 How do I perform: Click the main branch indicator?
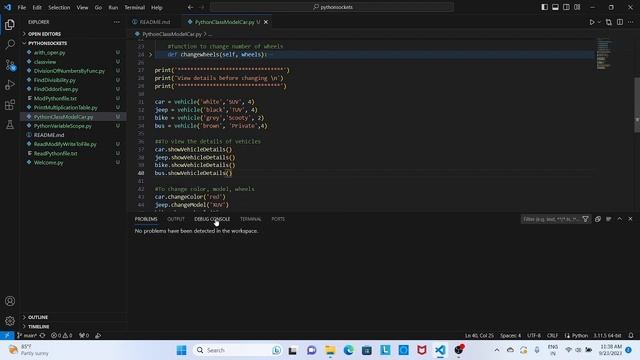(x=27, y=336)
